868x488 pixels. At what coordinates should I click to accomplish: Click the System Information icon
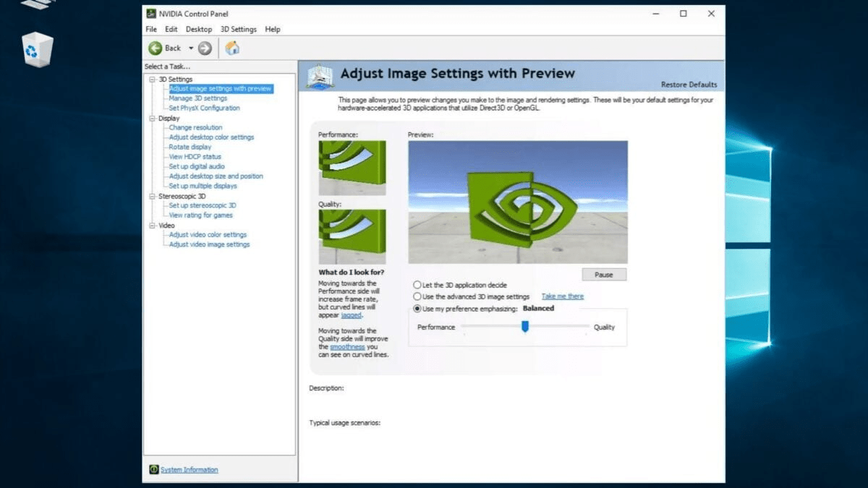153,470
